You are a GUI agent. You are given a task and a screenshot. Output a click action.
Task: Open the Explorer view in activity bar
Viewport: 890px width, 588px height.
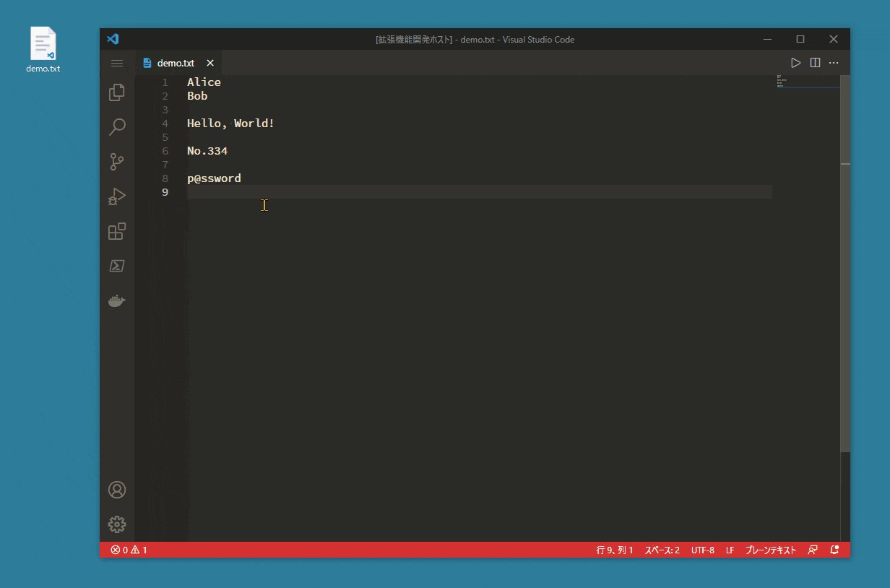click(117, 92)
